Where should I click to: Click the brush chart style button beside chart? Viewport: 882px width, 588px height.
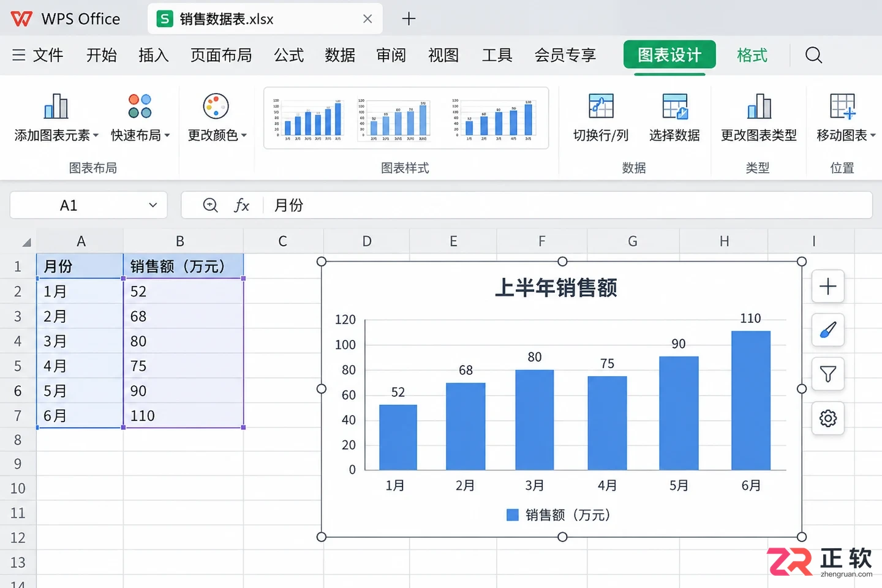point(828,330)
